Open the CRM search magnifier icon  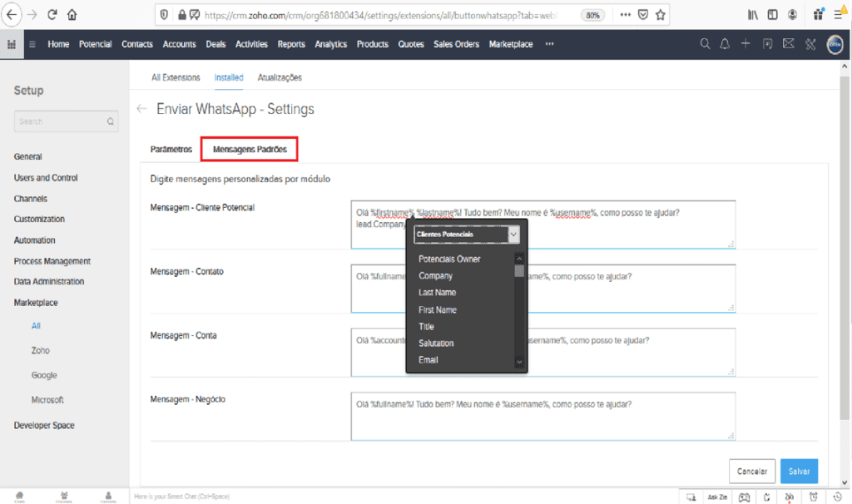(705, 44)
